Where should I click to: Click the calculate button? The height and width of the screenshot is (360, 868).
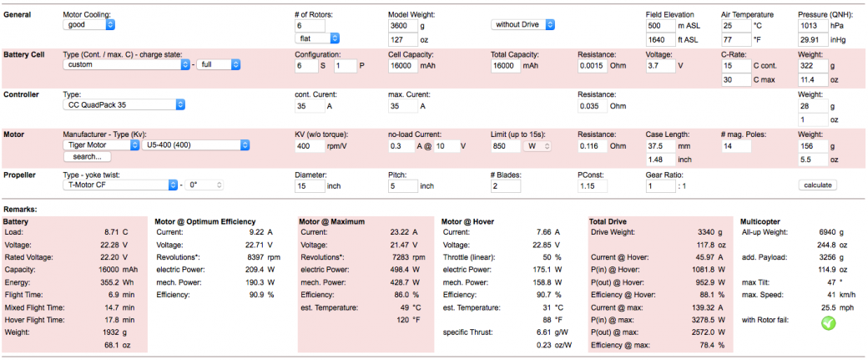click(x=818, y=185)
